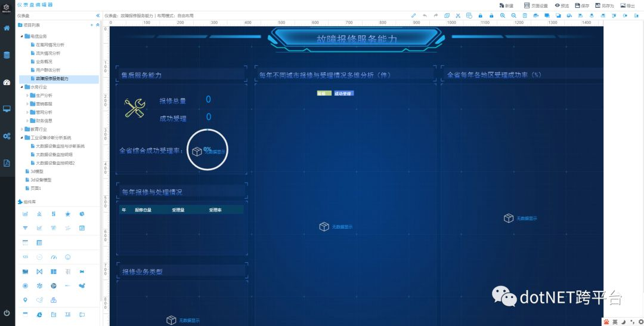Open 业务概况 dashboard

pos(44,61)
